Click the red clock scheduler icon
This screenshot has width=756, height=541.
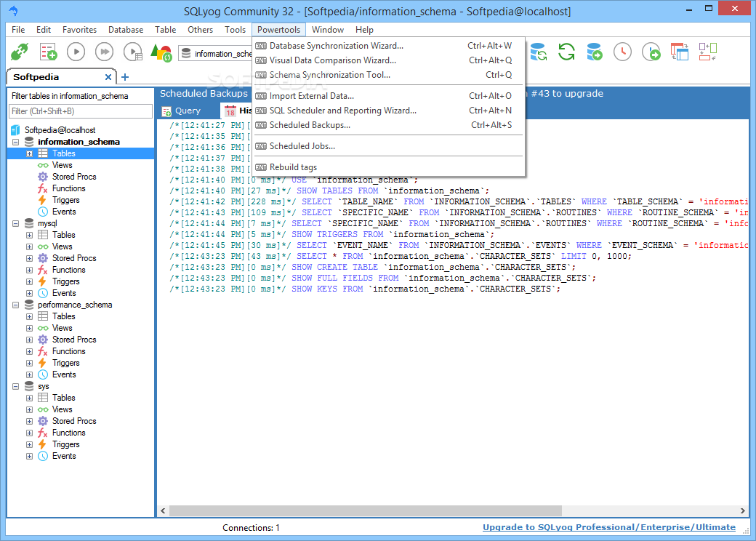click(x=622, y=52)
